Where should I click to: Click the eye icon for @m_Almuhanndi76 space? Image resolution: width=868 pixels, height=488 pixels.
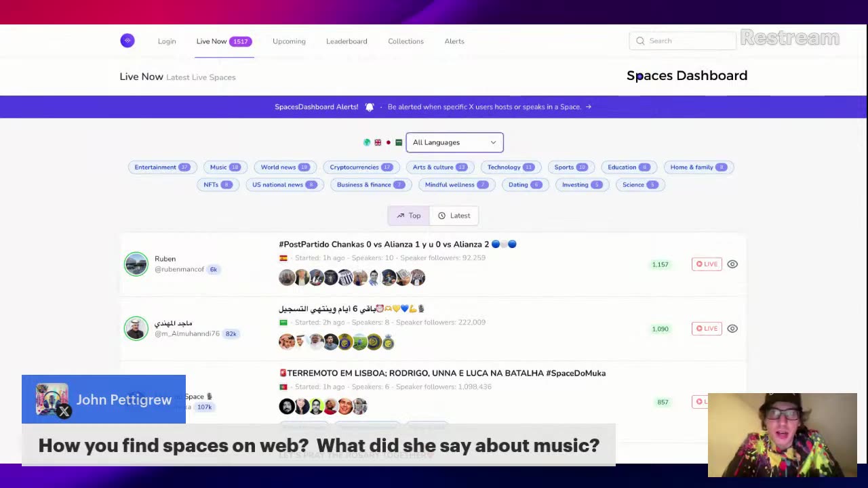732,329
